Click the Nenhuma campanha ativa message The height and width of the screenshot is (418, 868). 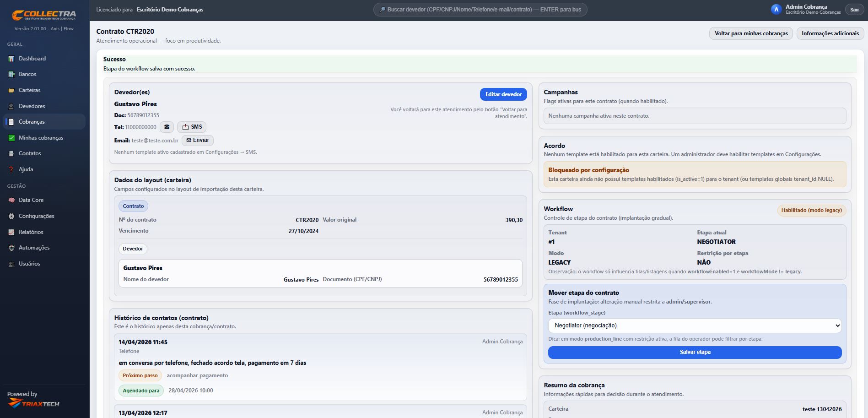coord(695,116)
